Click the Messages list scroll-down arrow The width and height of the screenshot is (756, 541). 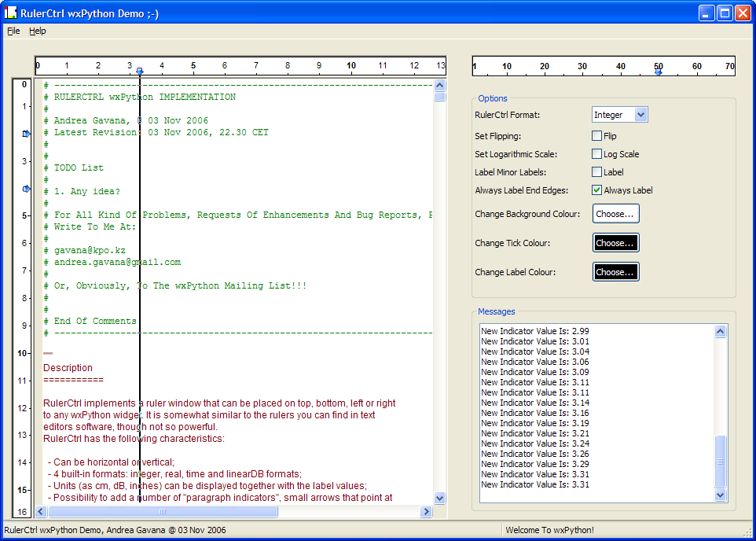point(721,495)
